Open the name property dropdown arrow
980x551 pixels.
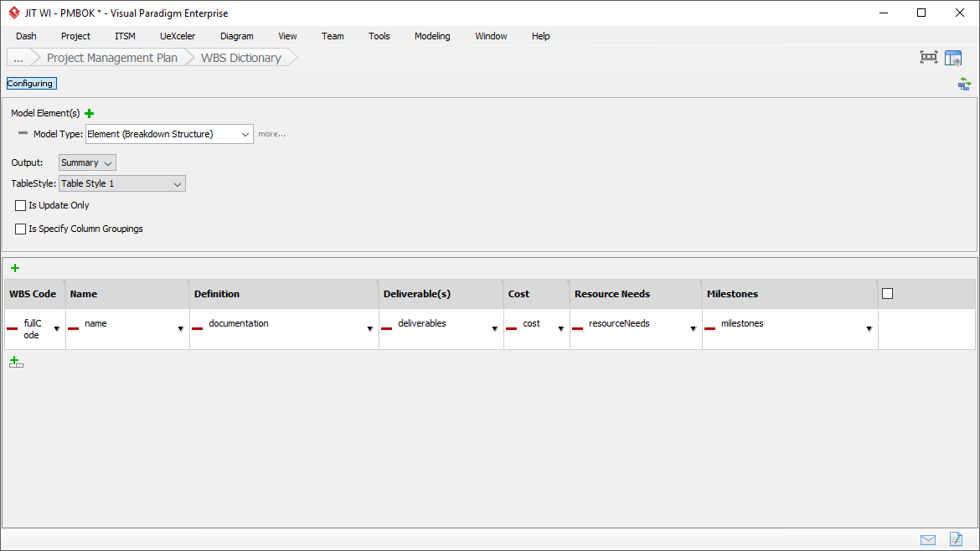[x=181, y=329]
